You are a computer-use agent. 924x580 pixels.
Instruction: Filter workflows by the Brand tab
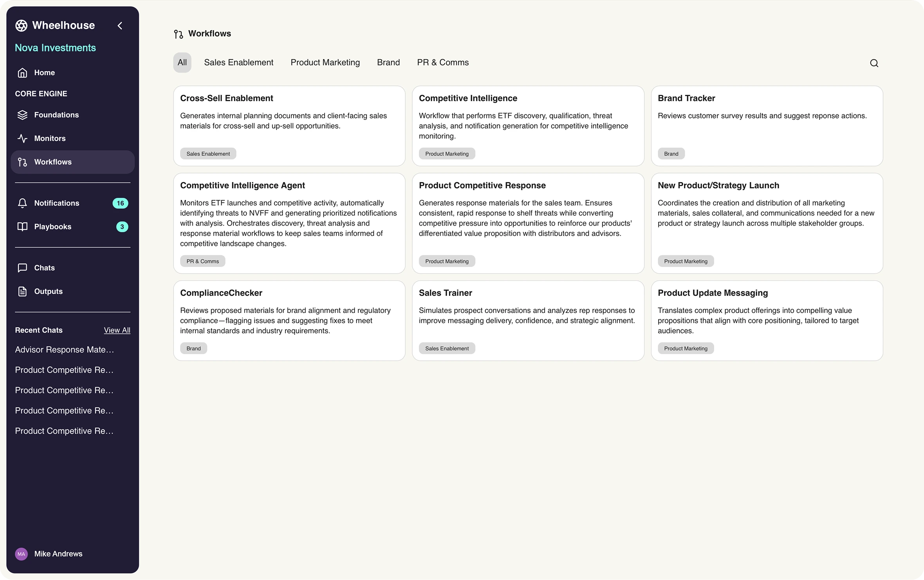click(x=388, y=63)
